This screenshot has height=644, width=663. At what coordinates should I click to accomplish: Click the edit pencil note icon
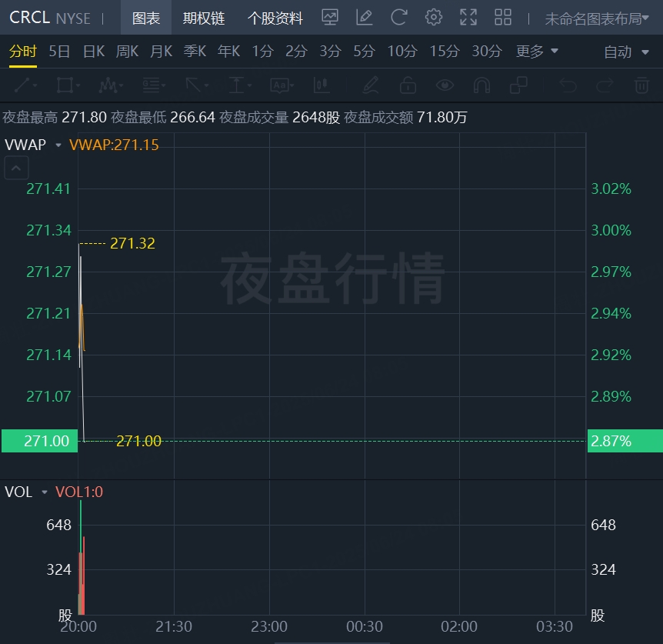pyautogui.click(x=364, y=18)
